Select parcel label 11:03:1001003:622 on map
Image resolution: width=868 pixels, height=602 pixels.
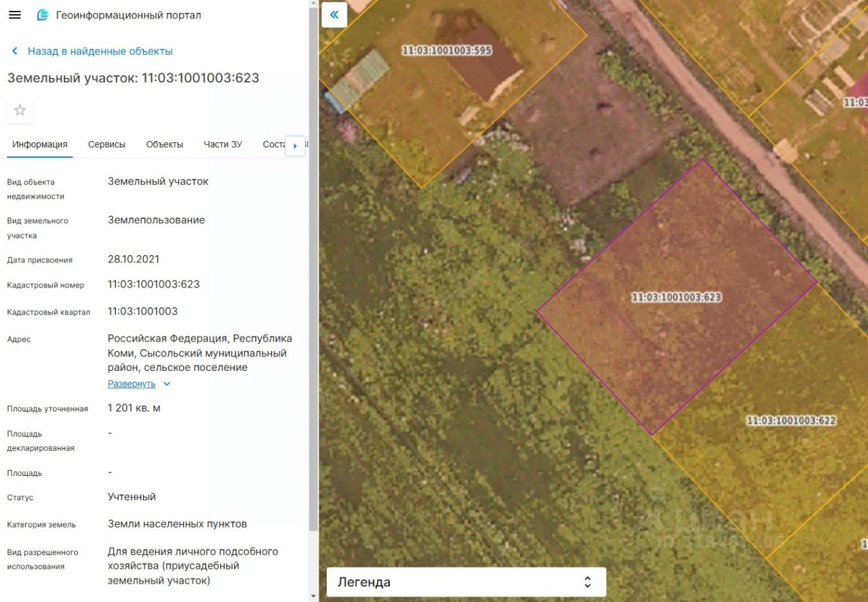coord(791,420)
